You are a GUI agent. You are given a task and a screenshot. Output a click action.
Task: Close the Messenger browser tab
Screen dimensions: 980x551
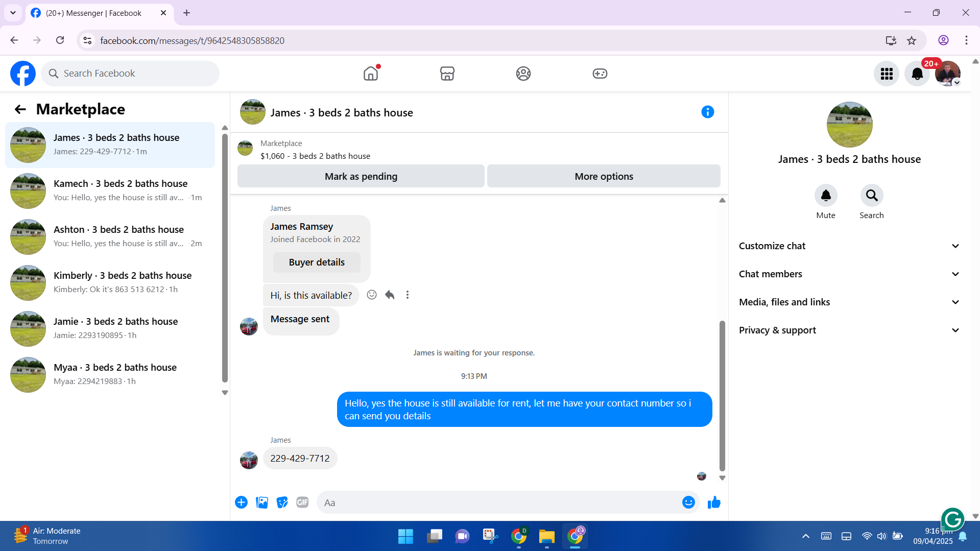pyautogui.click(x=163, y=13)
